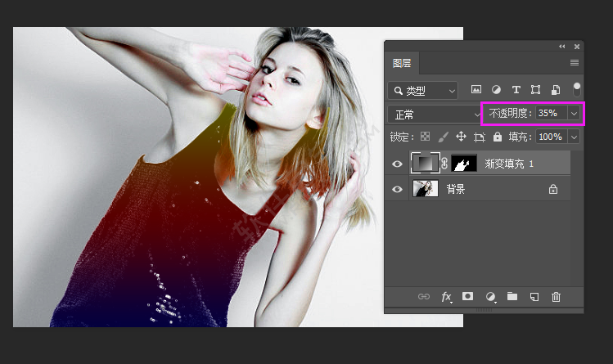Create a new group with folder icon
613x364 pixels.
pos(512,297)
